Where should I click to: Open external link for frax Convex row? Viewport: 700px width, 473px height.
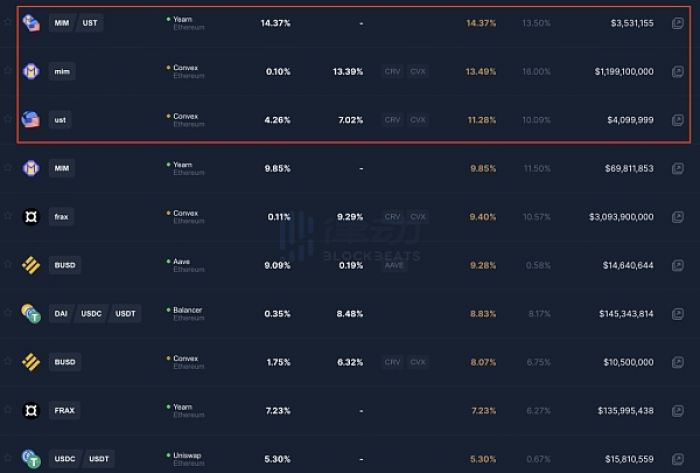677,217
